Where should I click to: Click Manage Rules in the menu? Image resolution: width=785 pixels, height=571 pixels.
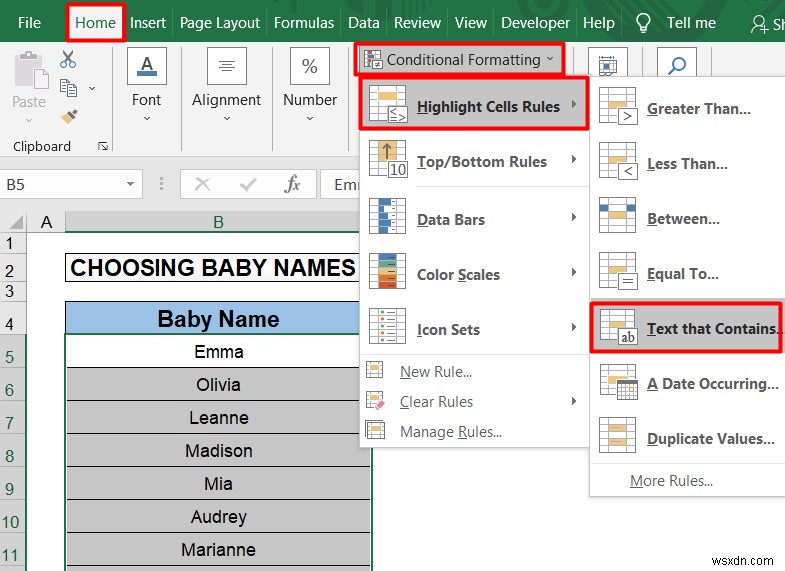[474, 431]
